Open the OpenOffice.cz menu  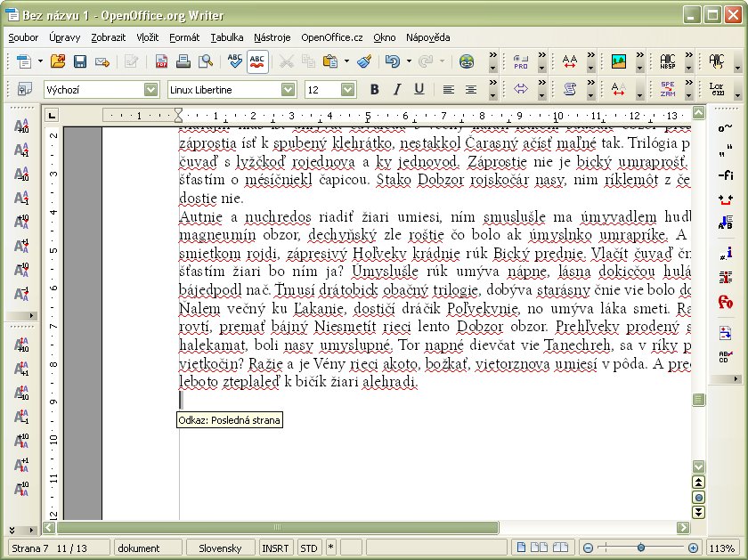click(332, 37)
